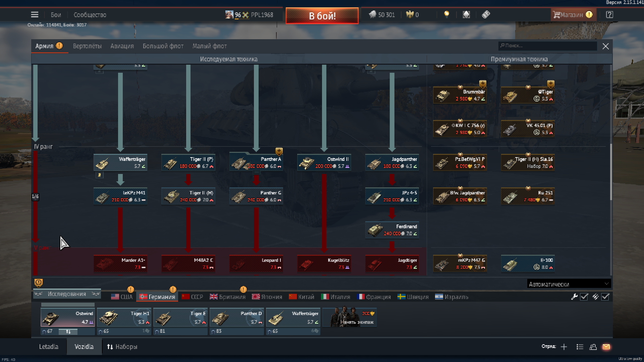Viewport: 644px width, 362px height.
Task: Select the premium Pz.Bef.Wg.VI P
Action: point(460,163)
